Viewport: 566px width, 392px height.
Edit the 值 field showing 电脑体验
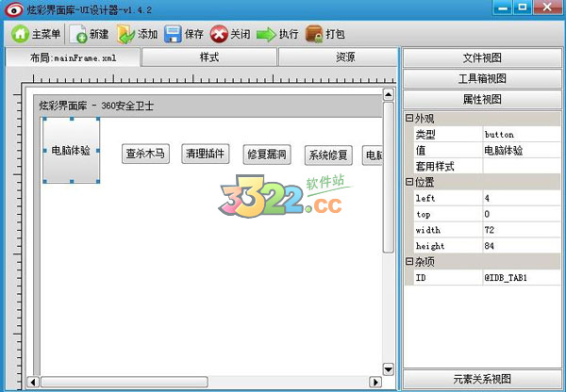[x=522, y=150]
